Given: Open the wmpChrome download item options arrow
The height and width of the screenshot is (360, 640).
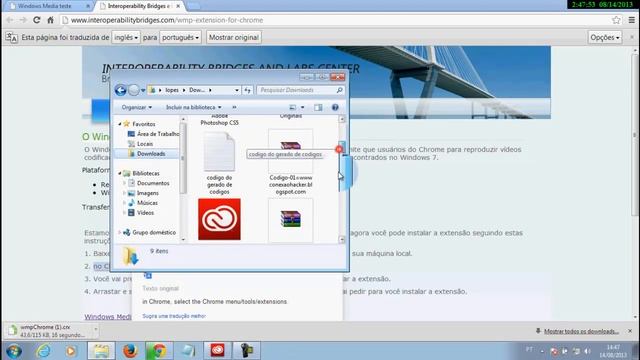Looking at the screenshot, I should [x=96, y=329].
